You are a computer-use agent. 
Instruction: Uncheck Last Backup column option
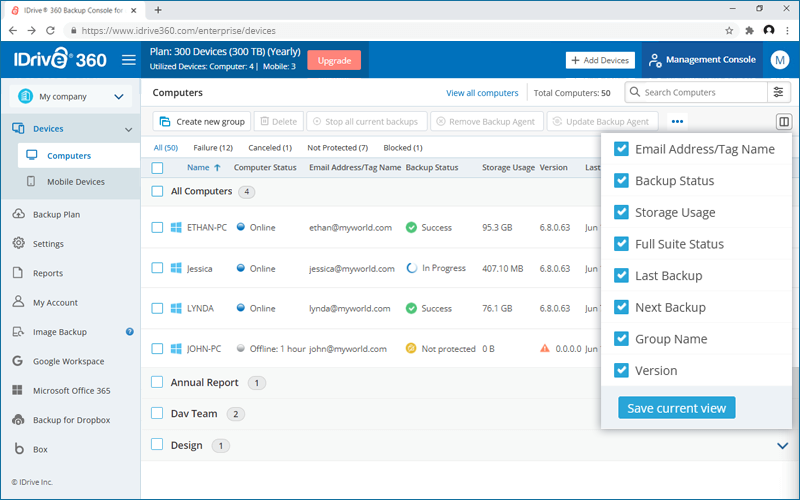click(x=621, y=276)
